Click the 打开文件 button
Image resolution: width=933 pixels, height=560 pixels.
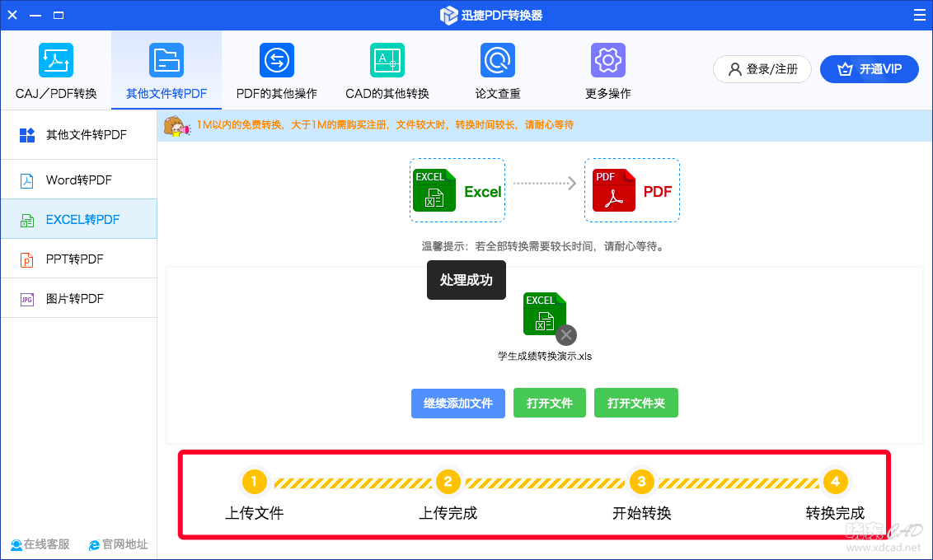tap(550, 403)
